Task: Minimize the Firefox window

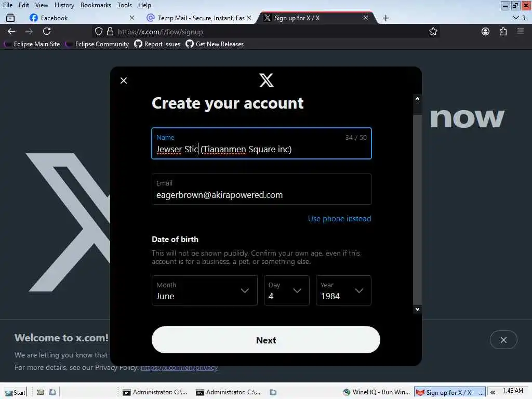Action: tap(505, 5)
